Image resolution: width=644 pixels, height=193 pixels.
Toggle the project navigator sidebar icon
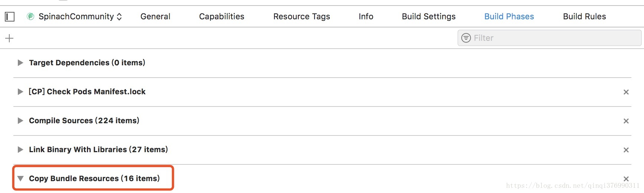pos(10,17)
